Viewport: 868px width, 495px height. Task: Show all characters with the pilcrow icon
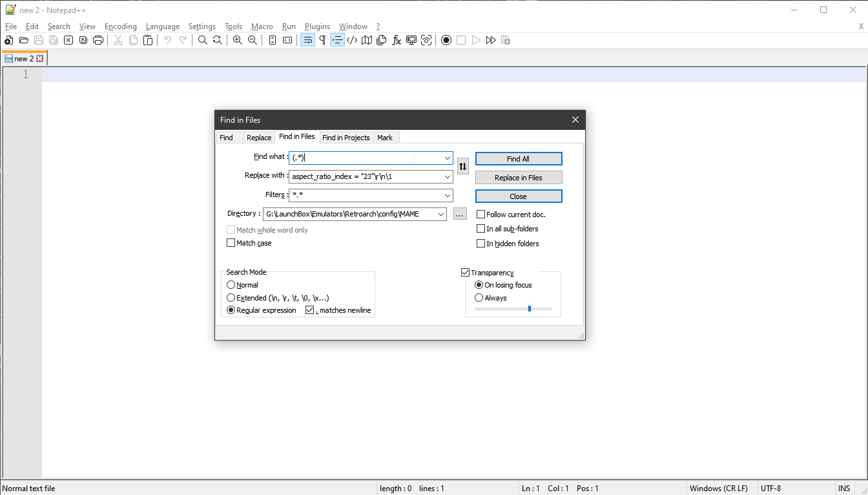point(322,40)
